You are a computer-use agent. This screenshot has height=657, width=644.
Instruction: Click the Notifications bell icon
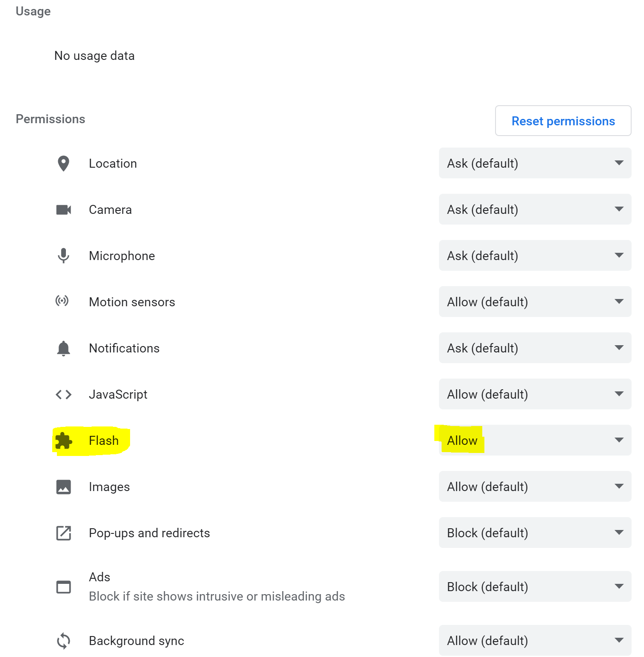tap(63, 348)
